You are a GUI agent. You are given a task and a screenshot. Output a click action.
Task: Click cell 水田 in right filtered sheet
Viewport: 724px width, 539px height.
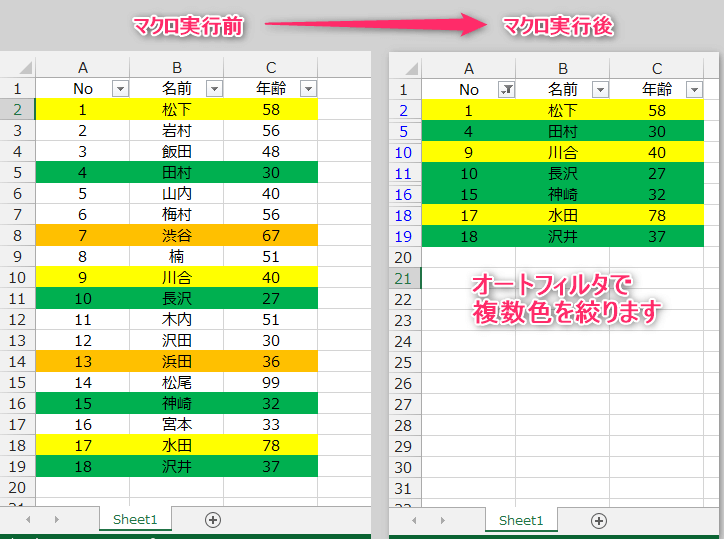[x=563, y=215]
